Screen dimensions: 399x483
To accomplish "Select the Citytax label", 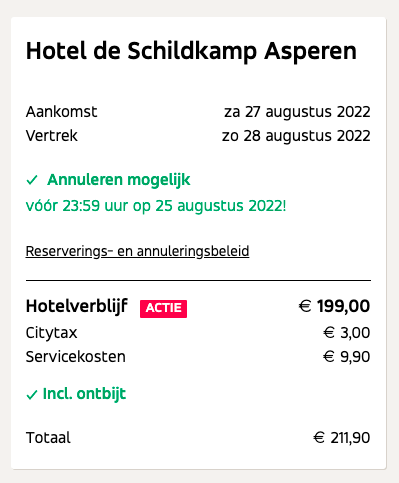I will point(52,333).
